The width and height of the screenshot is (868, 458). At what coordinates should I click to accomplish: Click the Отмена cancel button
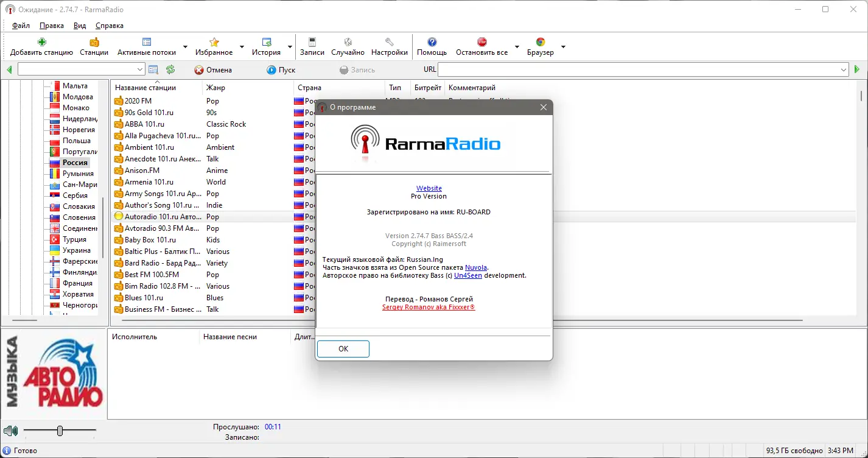[x=213, y=70]
